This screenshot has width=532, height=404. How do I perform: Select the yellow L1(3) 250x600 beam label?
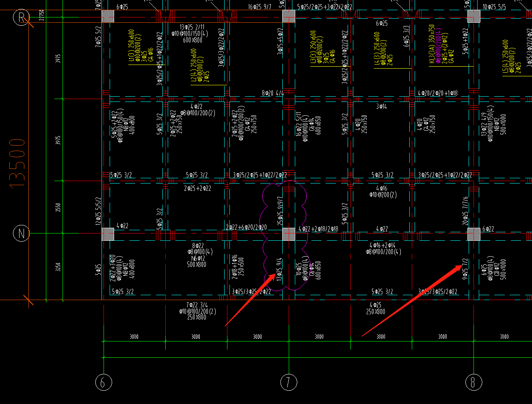(131, 45)
